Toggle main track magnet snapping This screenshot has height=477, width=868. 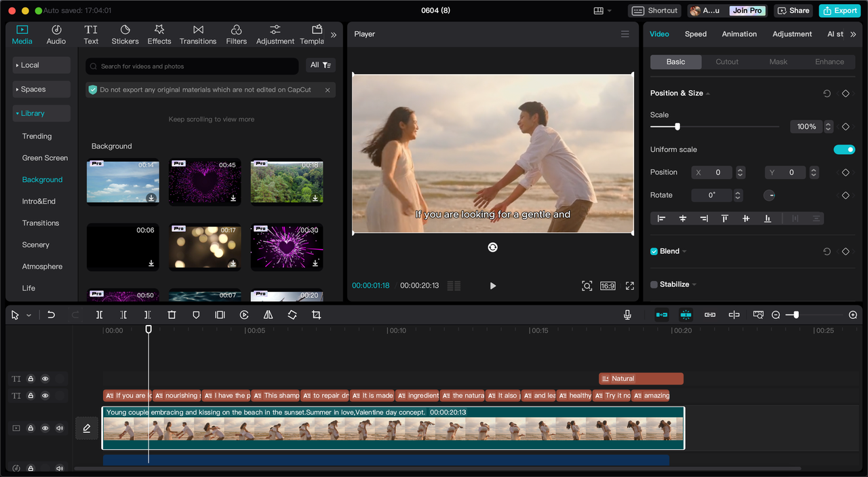662,315
